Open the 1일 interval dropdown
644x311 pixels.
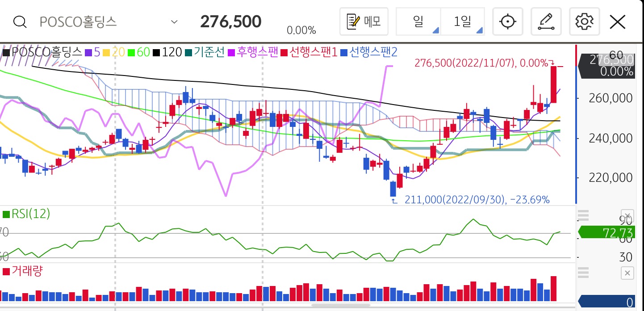coord(463,21)
